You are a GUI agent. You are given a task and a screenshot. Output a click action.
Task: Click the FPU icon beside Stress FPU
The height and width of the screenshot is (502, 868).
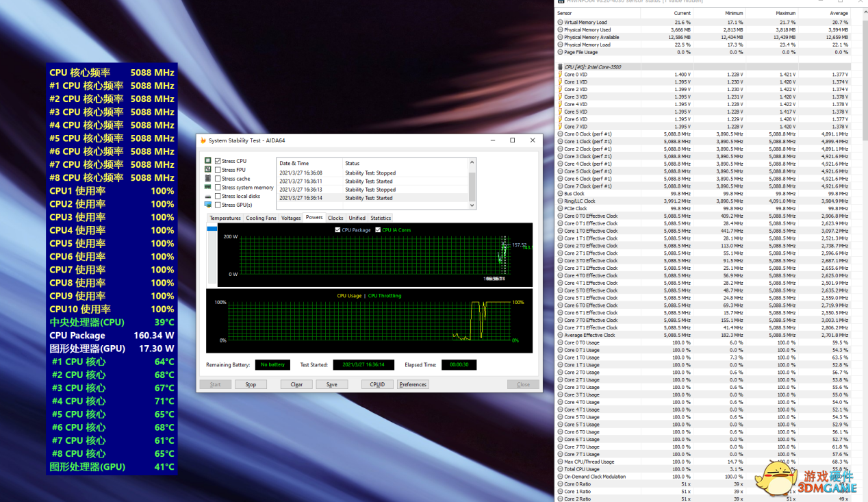click(x=208, y=169)
